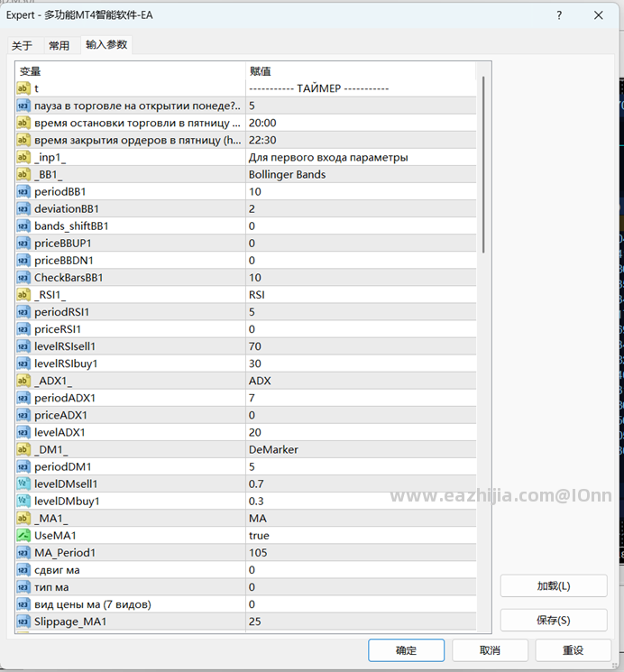The height and width of the screenshot is (672, 624).
Task: Click the DeMarker value cell
Action: coord(361,449)
